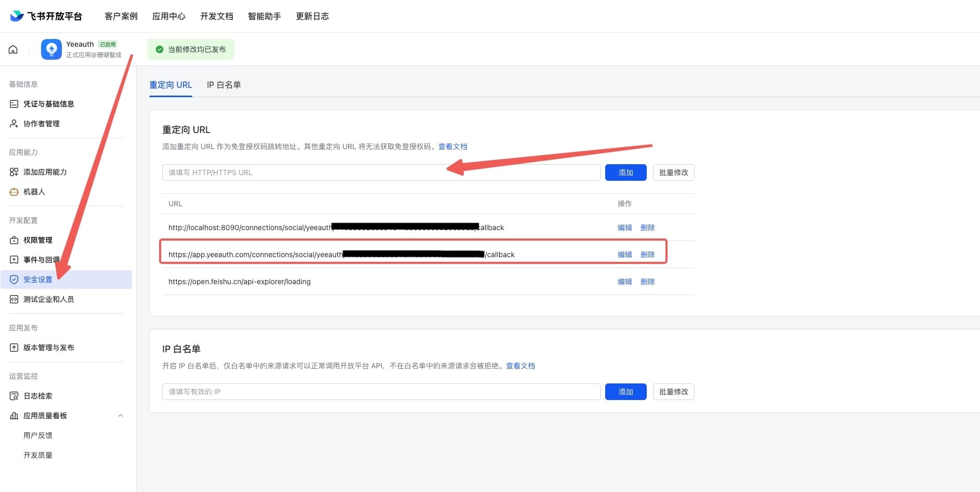Open 客户案例 in top navigation
The width and height of the screenshot is (980, 492).
tap(121, 16)
